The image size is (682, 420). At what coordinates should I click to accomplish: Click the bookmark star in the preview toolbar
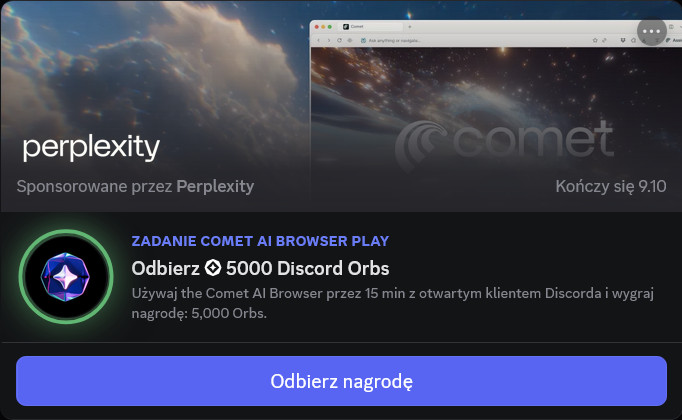(x=595, y=40)
